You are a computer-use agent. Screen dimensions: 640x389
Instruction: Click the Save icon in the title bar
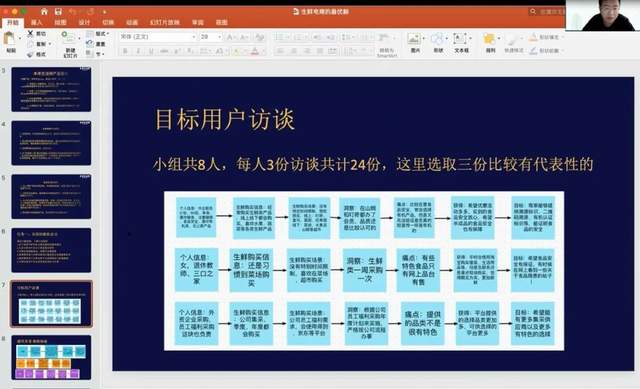pos(58,11)
